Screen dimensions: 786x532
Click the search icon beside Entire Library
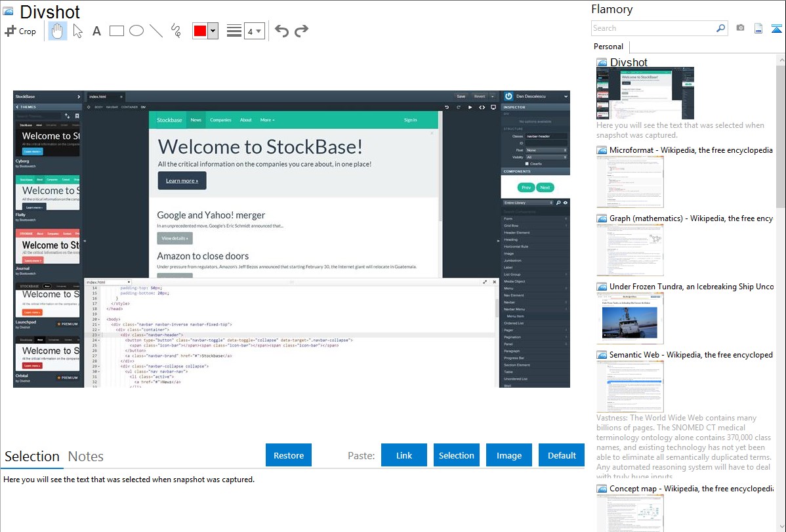coord(558,203)
